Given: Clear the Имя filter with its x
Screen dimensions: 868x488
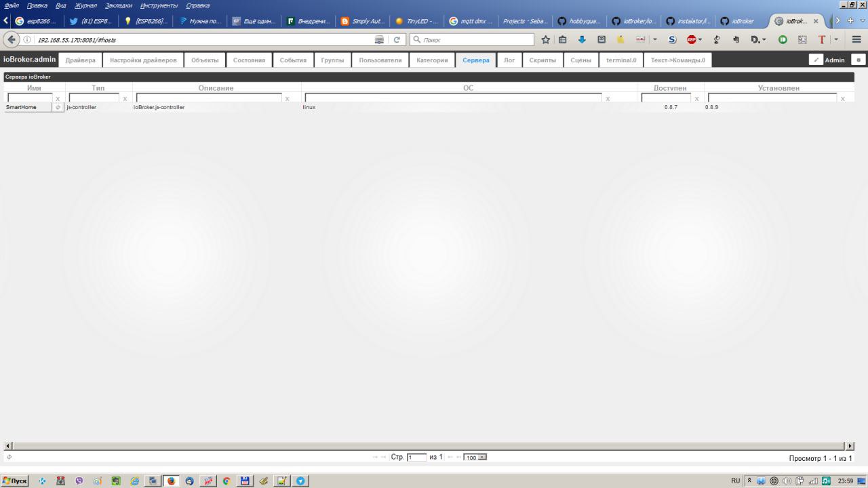Looking at the screenshot, I should (58, 99).
